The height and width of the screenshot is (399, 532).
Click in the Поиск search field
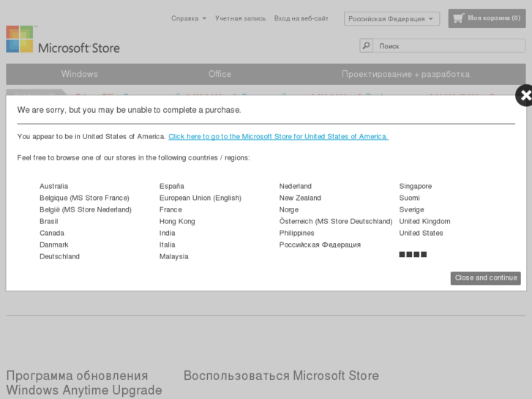click(446, 46)
